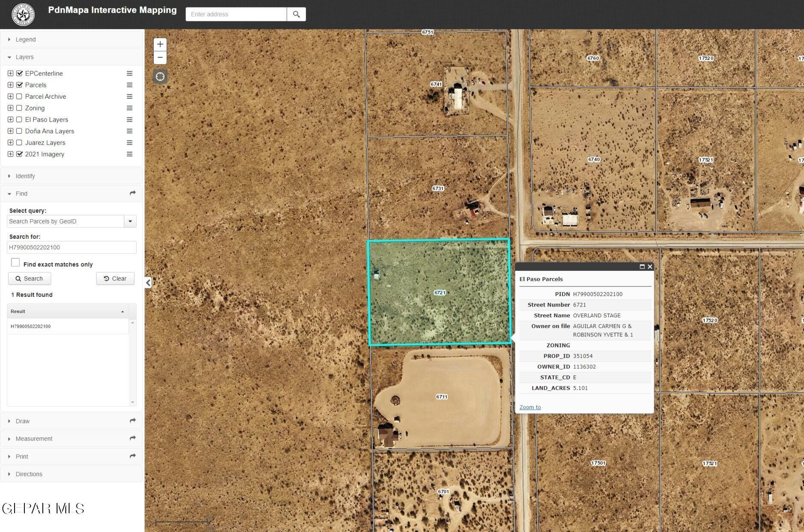Open the Directions panel
The image size is (804, 532).
(71, 474)
